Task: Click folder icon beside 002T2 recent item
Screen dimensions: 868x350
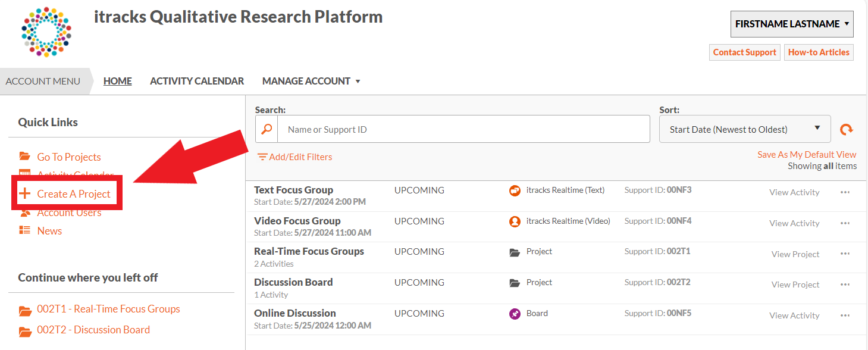Action: (25, 331)
